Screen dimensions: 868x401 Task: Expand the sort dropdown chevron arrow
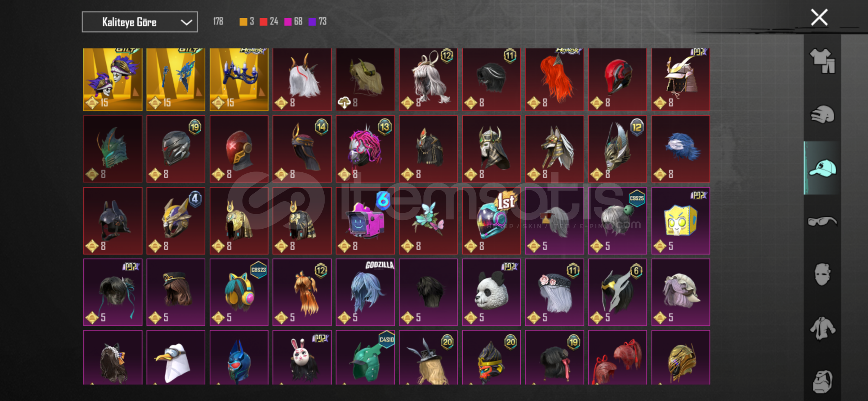point(186,22)
